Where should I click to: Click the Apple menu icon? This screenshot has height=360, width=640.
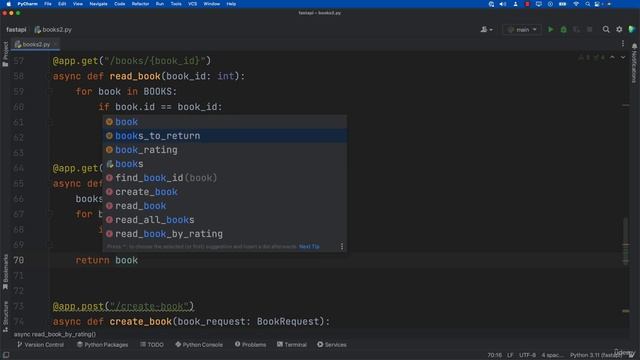(8, 4)
